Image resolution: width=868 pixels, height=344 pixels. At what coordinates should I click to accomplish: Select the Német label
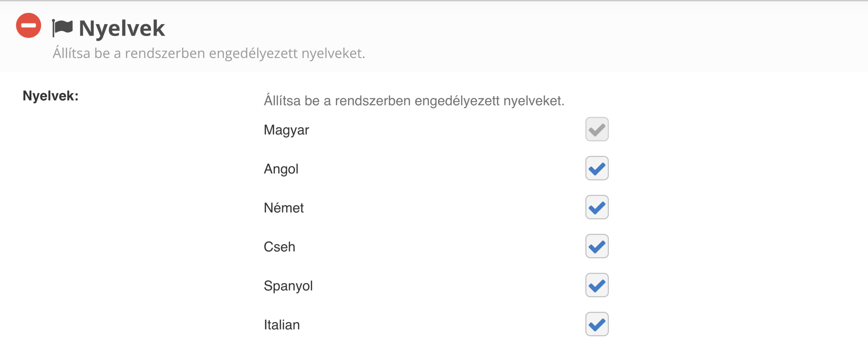284,208
